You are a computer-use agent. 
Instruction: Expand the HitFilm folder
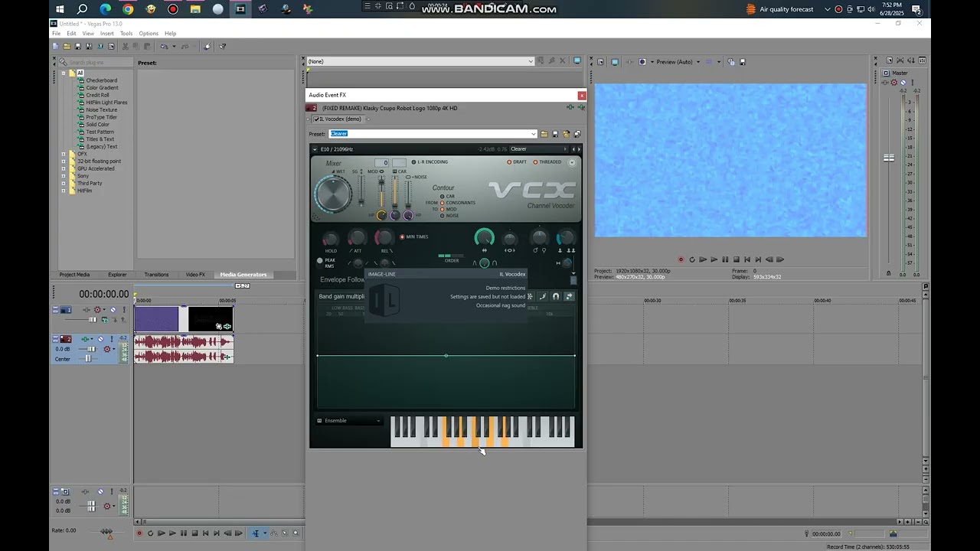64,191
